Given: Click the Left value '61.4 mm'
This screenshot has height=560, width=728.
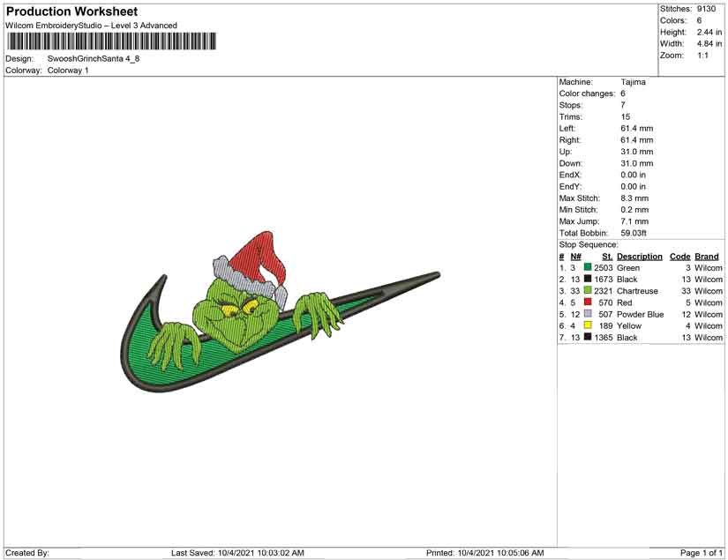Looking at the screenshot, I should (636, 129).
